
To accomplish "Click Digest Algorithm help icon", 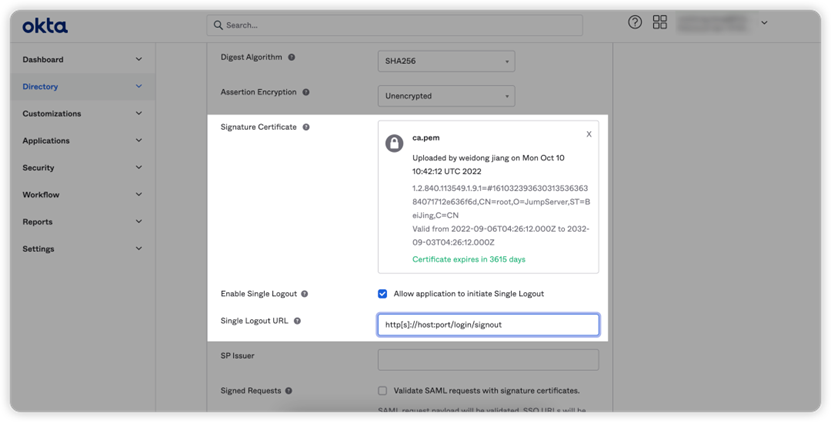I will coord(291,57).
